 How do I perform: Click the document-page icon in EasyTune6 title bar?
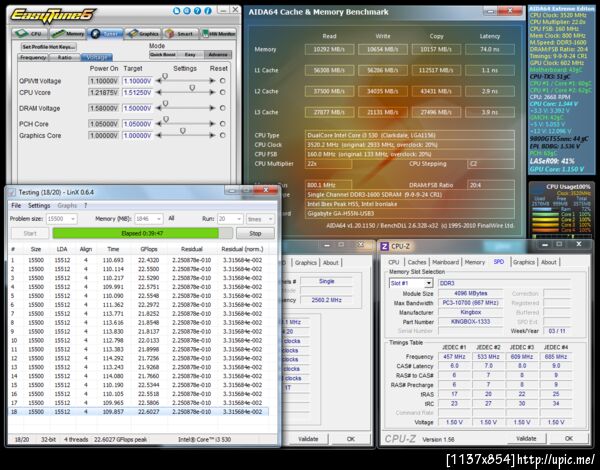coord(176,11)
